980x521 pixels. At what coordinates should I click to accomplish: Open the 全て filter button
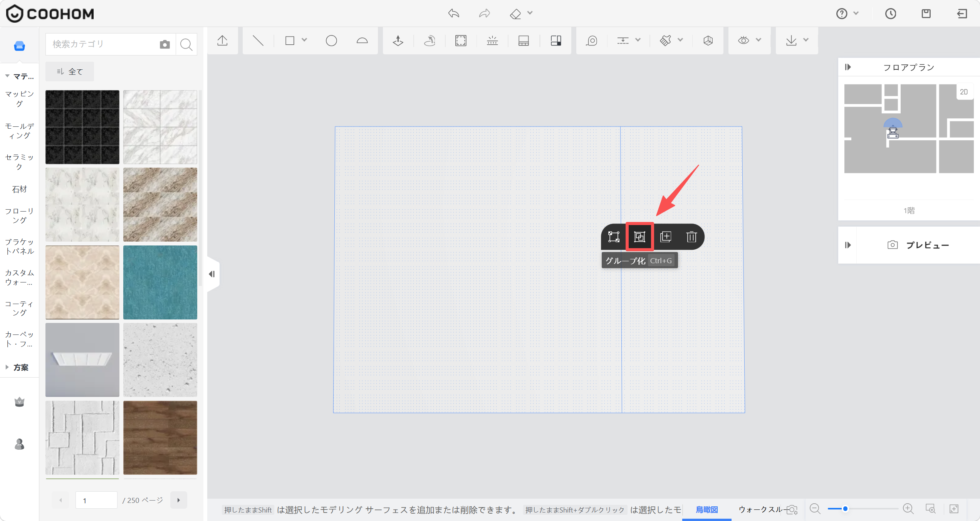(70, 72)
